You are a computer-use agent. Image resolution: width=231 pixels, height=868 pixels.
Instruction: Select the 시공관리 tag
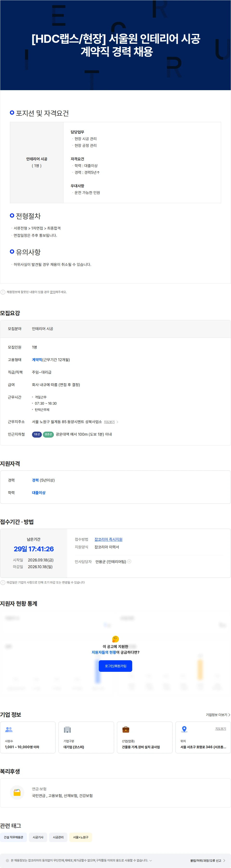click(x=58, y=837)
